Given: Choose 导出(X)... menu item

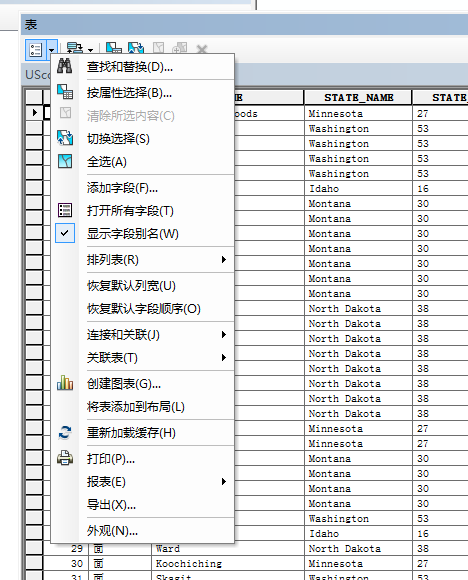Looking at the screenshot, I should click(x=142, y=505).
